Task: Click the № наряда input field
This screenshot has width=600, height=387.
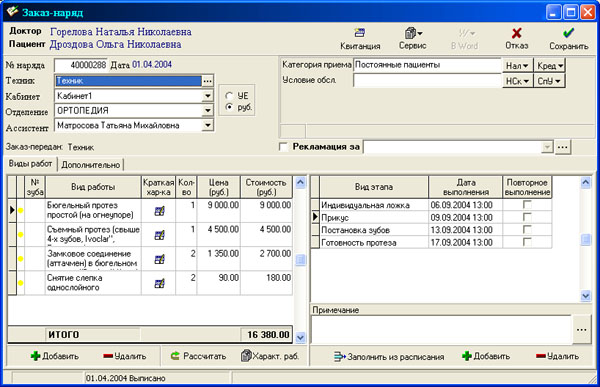Action: pyautogui.click(x=81, y=65)
